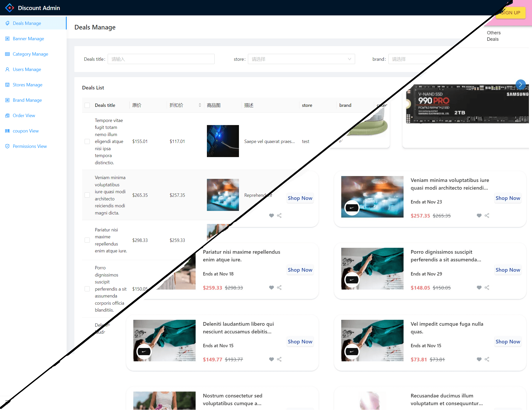Check the Tempore vitae fugit row checkbox
532x410 pixels.
87,141
